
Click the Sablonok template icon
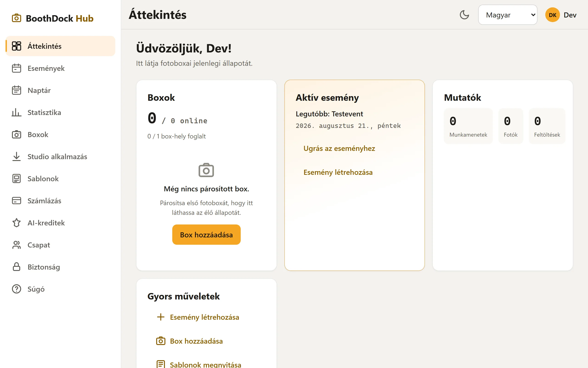coord(17,179)
